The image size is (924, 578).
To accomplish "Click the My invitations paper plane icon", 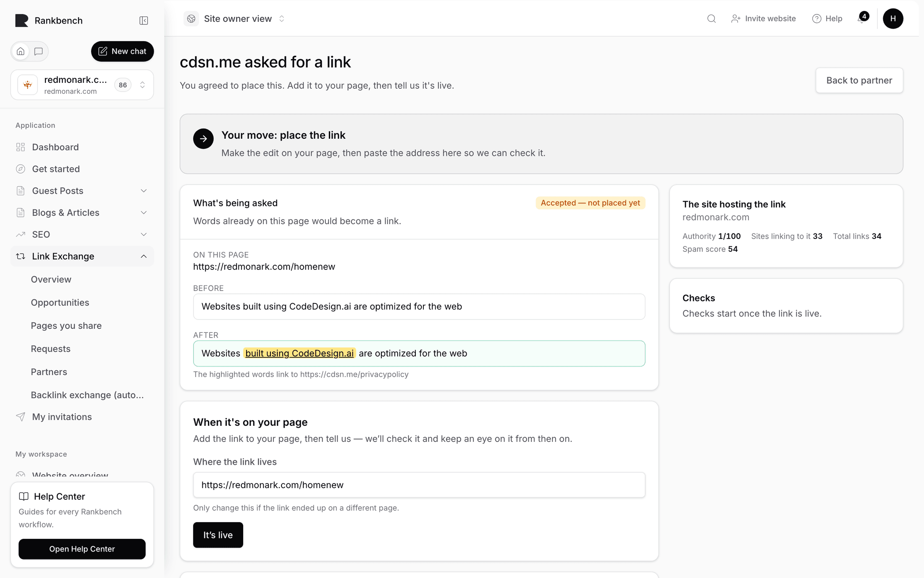I will pyautogui.click(x=21, y=417).
